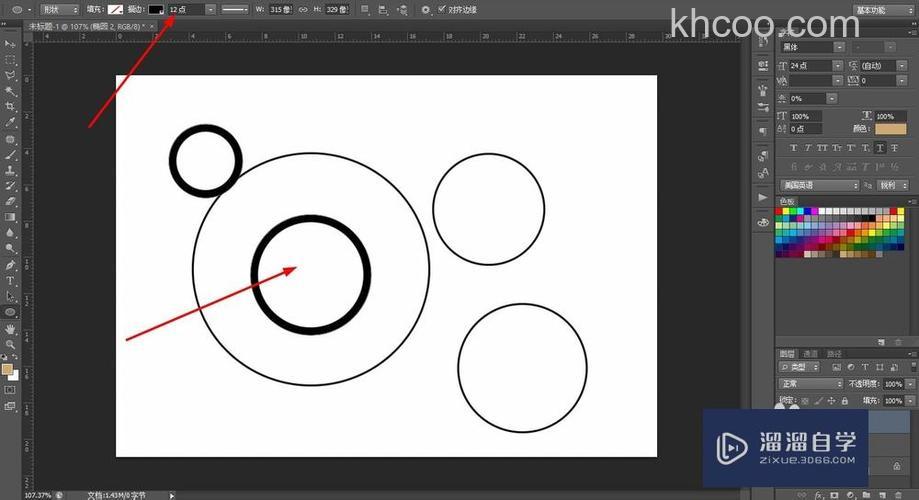Select the Hand tool
Image resolution: width=919 pixels, height=500 pixels.
(x=11, y=328)
